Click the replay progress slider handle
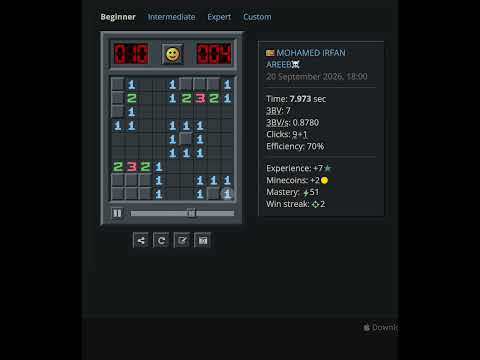Screen dimensions: 480x360 point(191,213)
